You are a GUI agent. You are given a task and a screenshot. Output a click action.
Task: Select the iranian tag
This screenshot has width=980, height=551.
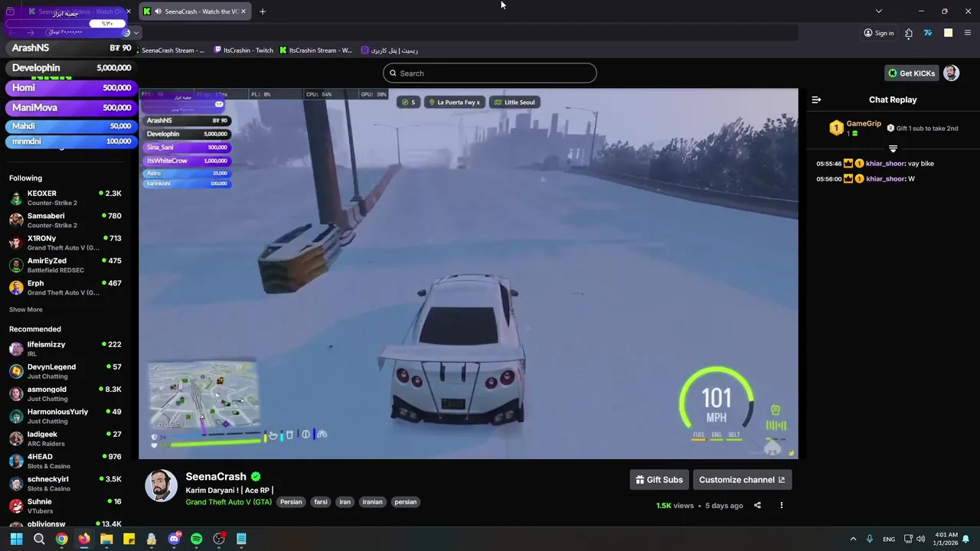click(373, 502)
